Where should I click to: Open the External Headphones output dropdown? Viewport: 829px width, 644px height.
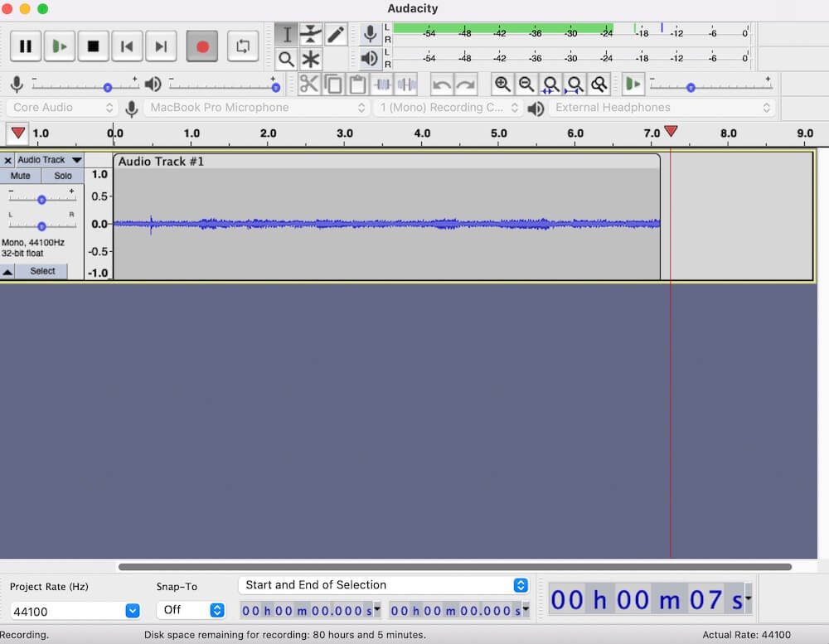[662, 108]
